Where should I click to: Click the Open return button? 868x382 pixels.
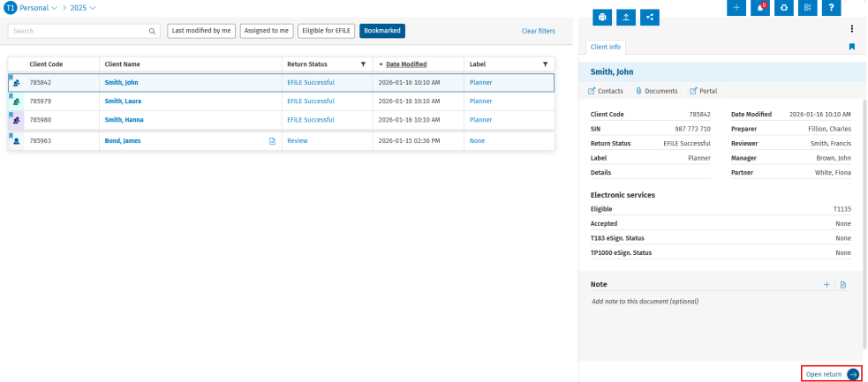pos(831,374)
